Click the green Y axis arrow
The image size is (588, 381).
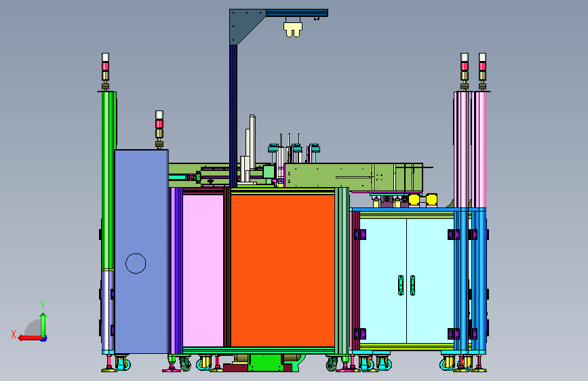43,325
